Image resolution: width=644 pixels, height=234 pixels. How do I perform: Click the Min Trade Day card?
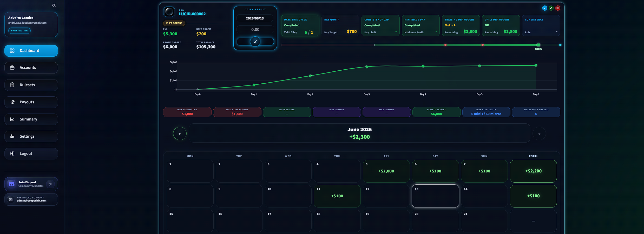[421, 25]
